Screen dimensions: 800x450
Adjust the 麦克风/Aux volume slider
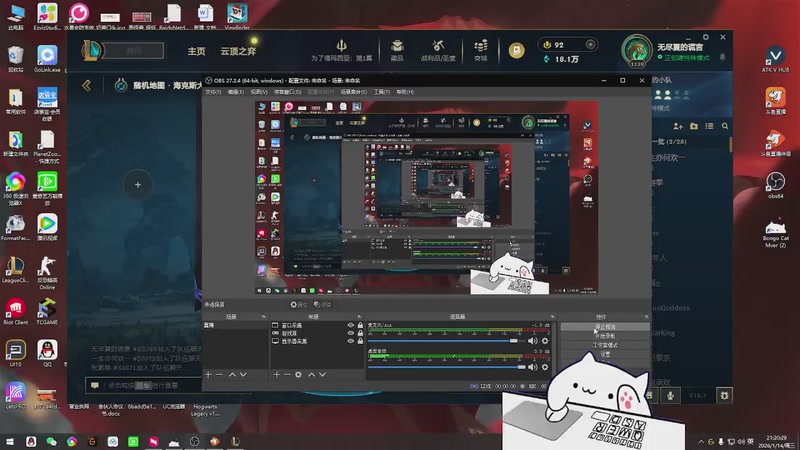click(x=446, y=341)
